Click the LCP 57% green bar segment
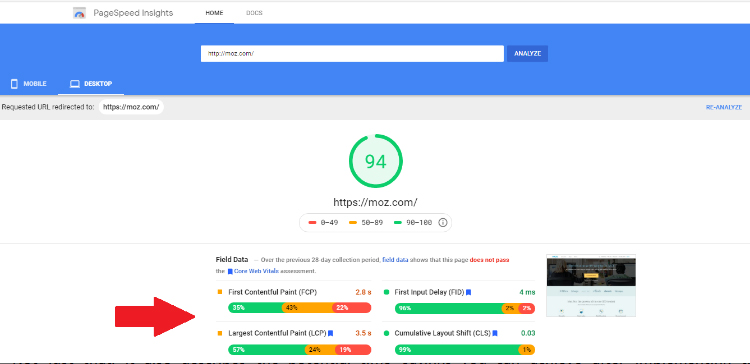 [x=266, y=350]
